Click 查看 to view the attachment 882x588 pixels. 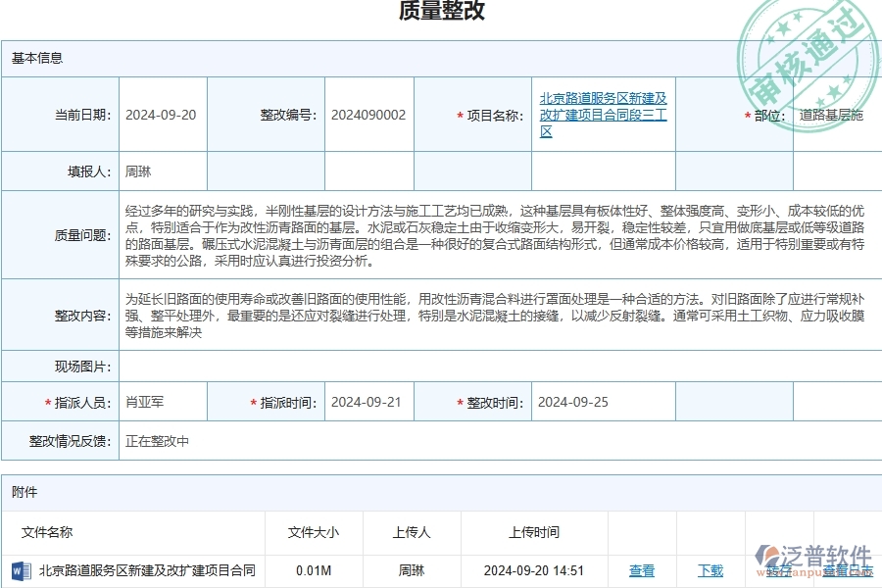[x=642, y=571]
